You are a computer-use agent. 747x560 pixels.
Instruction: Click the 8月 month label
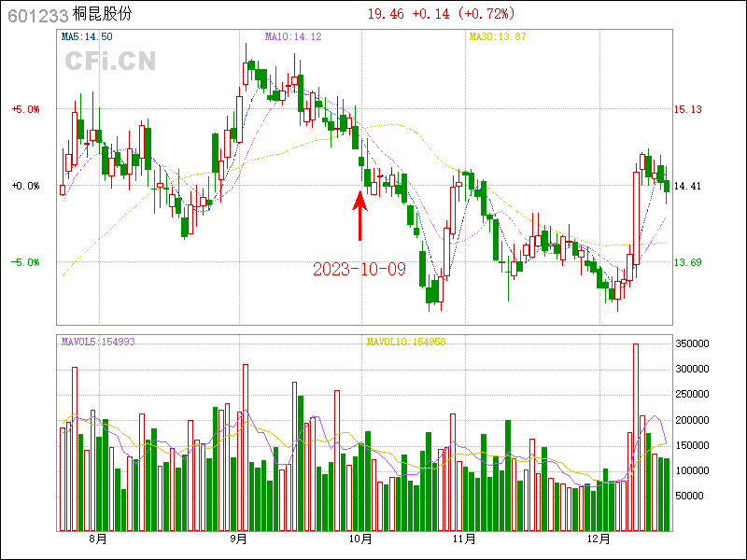pyautogui.click(x=98, y=539)
